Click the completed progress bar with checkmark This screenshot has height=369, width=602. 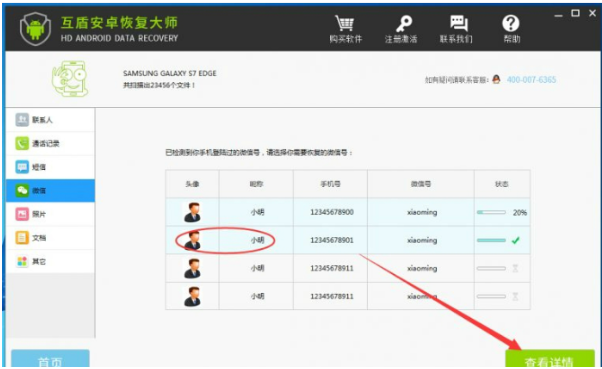(491, 240)
